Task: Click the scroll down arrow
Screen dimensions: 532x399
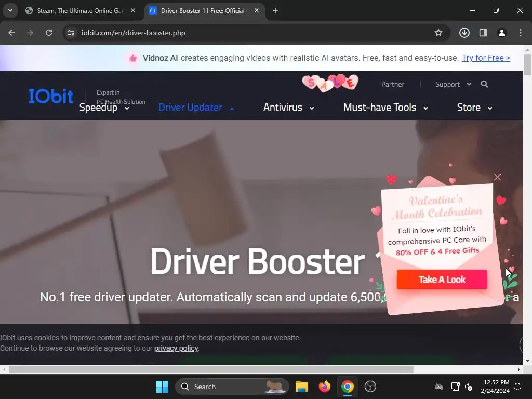Action: tap(527, 361)
